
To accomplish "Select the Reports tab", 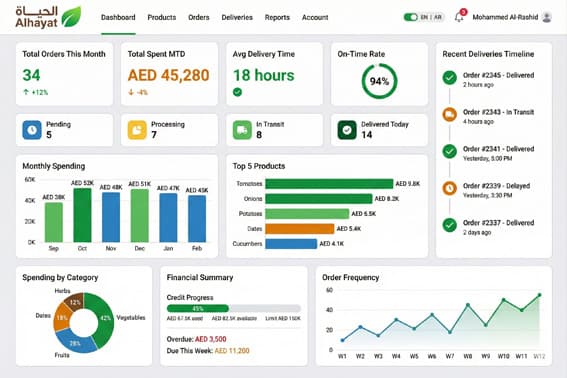I will tap(277, 17).
